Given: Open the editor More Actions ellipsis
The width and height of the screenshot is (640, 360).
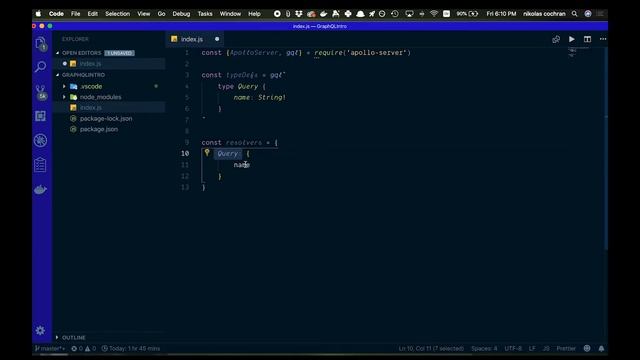Looking at the screenshot, I should pyautogui.click(x=603, y=39).
